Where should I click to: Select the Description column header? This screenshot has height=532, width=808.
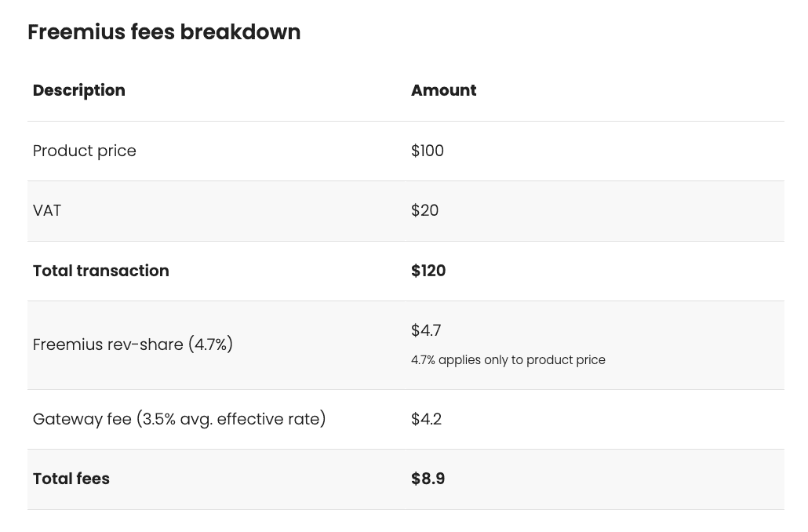79,90
